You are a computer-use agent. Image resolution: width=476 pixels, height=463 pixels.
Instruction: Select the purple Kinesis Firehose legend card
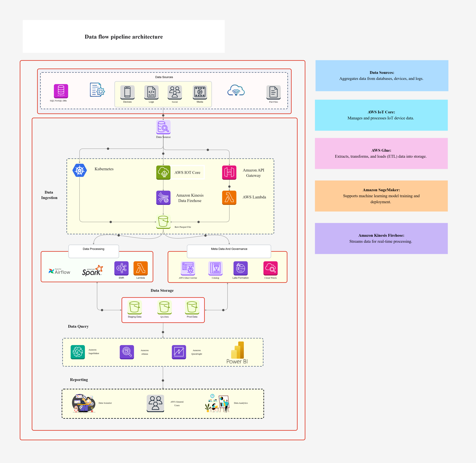(x=381, y=238)
